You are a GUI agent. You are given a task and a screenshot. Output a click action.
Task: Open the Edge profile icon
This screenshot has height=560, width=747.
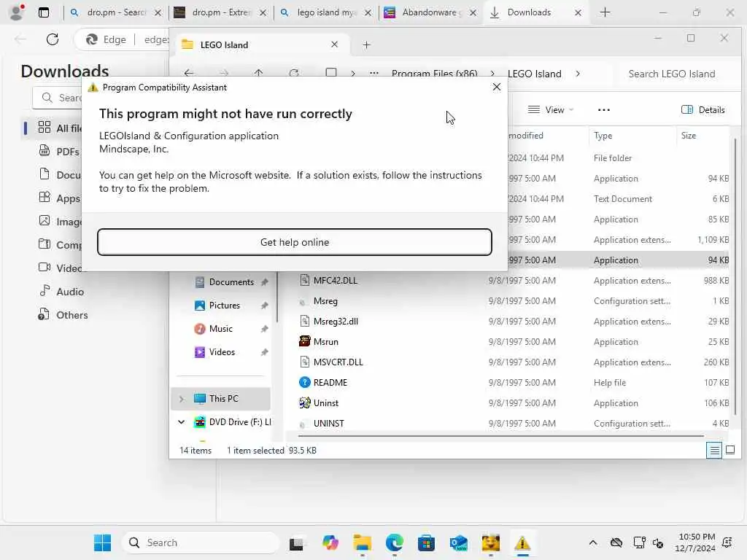coord(17,12)
